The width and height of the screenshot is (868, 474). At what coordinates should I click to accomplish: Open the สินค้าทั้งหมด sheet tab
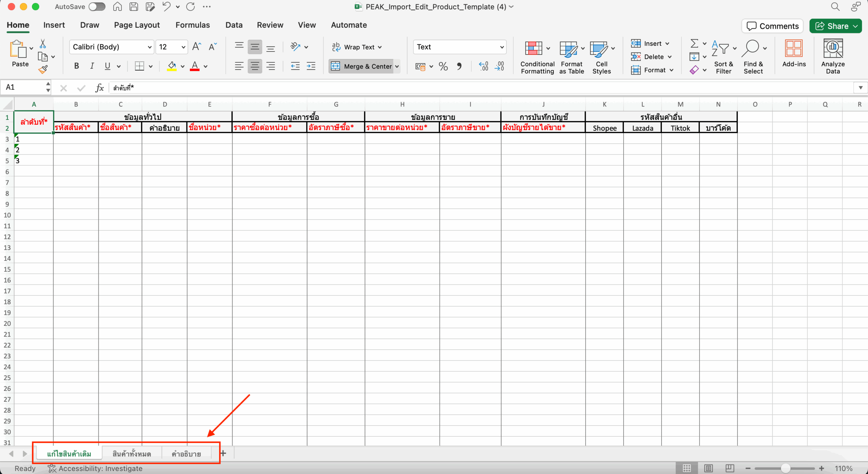tap(132, 453)
